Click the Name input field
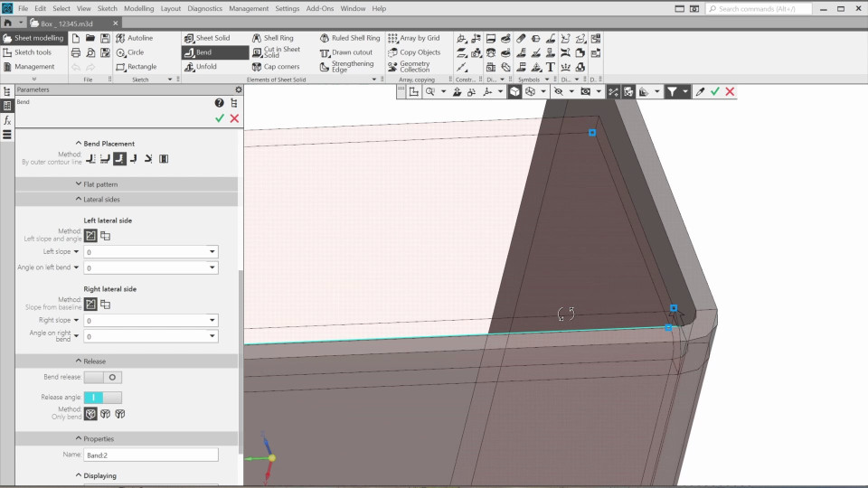Screen dimensions: 868x488 tap(151, 455)
